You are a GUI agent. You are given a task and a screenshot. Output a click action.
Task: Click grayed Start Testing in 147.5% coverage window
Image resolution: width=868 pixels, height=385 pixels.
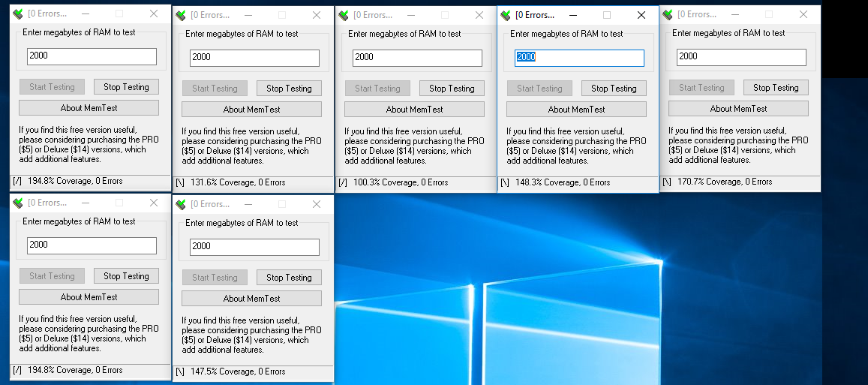[x=215, y=278]
